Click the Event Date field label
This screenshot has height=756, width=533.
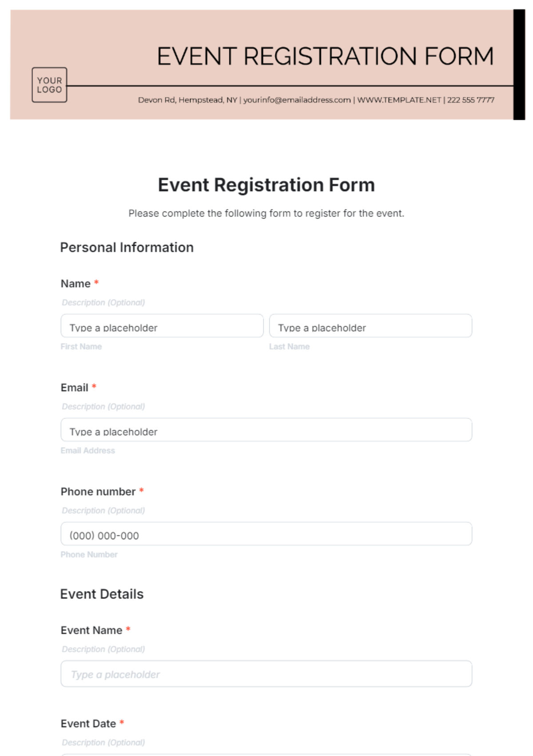[88, 724]
